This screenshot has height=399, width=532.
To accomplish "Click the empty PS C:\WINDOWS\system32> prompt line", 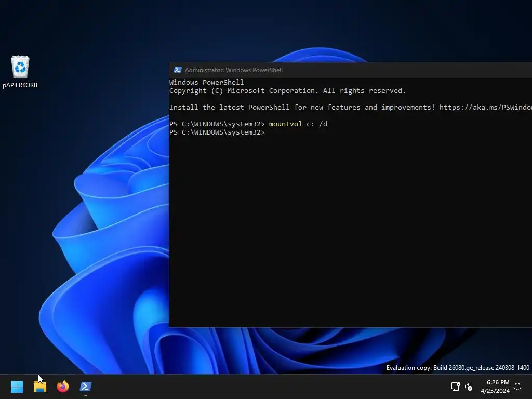I will coord(217,132).
